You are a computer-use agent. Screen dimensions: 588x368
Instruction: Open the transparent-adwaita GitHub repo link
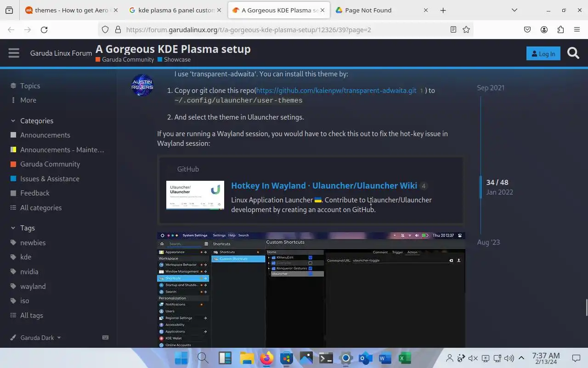pos(336,90)
